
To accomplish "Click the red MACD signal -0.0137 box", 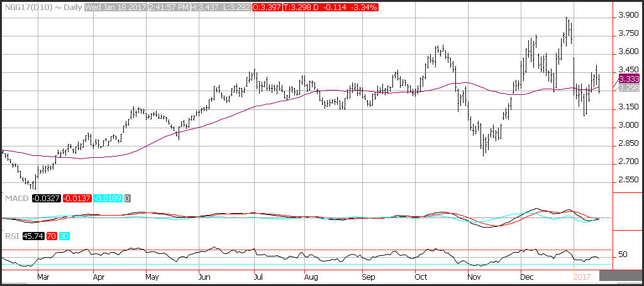I will pyautogui.click(x=77, y=198).
